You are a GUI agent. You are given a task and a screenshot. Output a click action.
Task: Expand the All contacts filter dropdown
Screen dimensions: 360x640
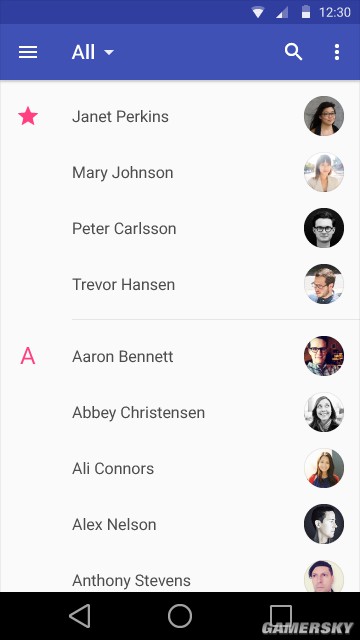pos(93,52)
